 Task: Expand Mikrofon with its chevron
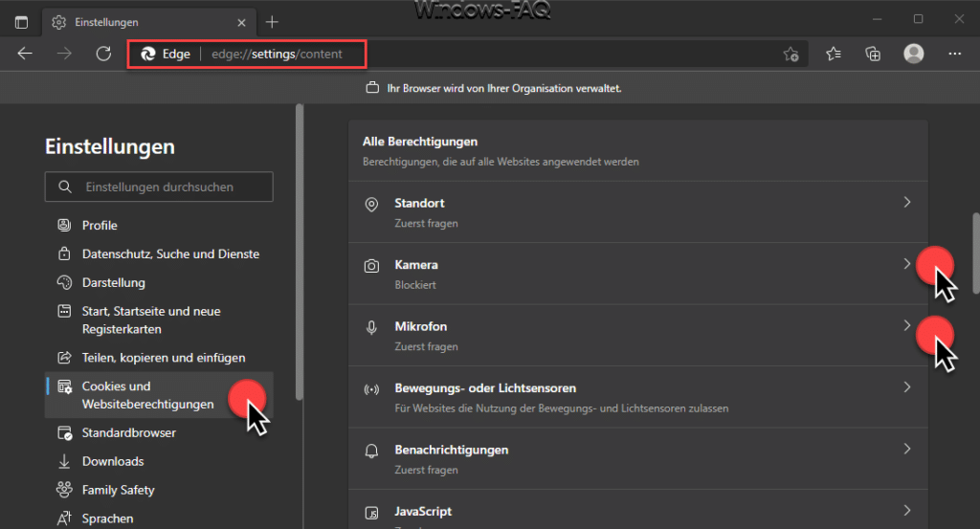click(x=907, y=325)
